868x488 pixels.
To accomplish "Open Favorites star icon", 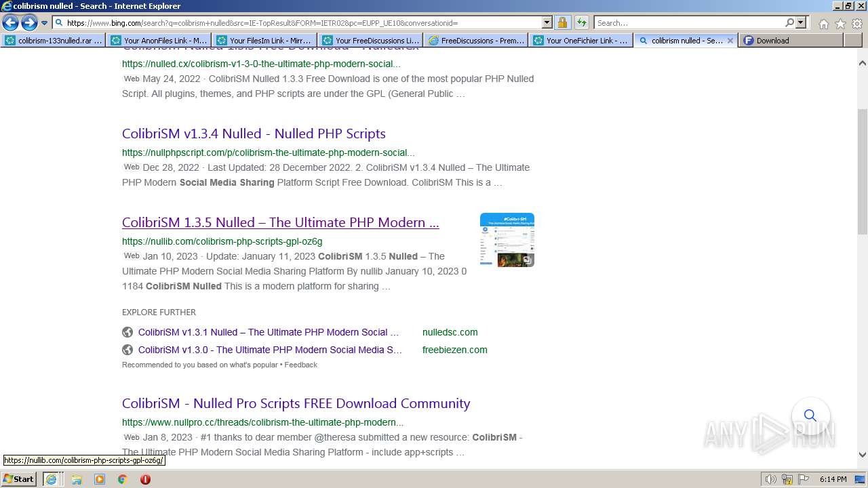I will click(840, 23).
